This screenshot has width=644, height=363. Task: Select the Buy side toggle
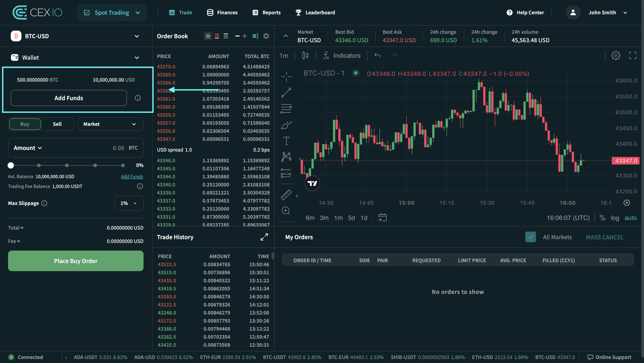click(25, 124)
